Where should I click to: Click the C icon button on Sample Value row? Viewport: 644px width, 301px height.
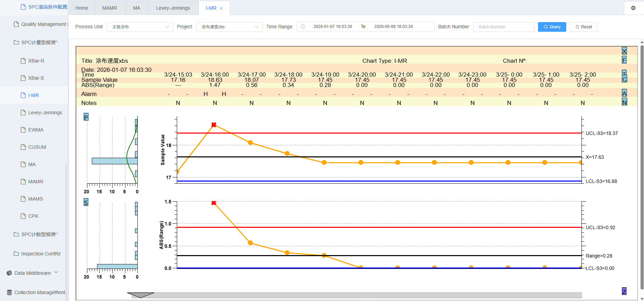(x=624, y=79)
